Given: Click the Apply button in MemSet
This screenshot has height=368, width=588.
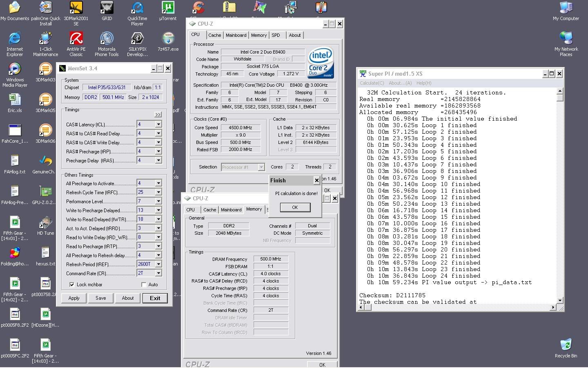Looking at the screenshot, I should coord(74,298).
